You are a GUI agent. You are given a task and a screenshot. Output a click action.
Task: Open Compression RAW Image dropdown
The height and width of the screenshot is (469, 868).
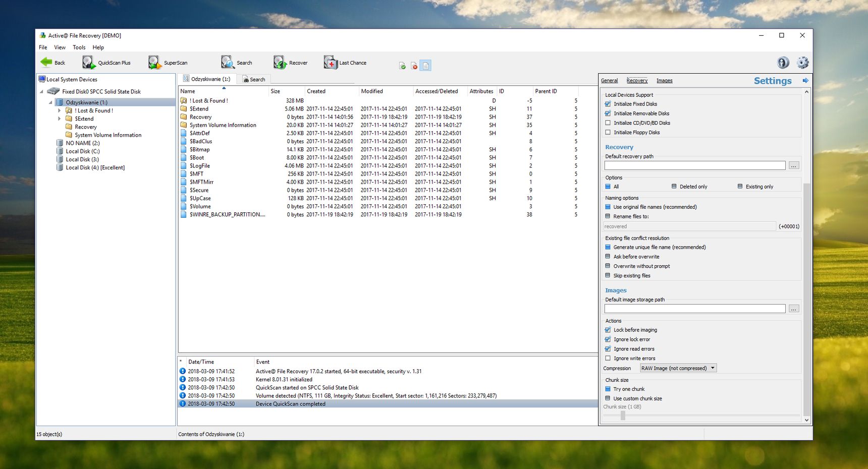(x=678, y=368)
